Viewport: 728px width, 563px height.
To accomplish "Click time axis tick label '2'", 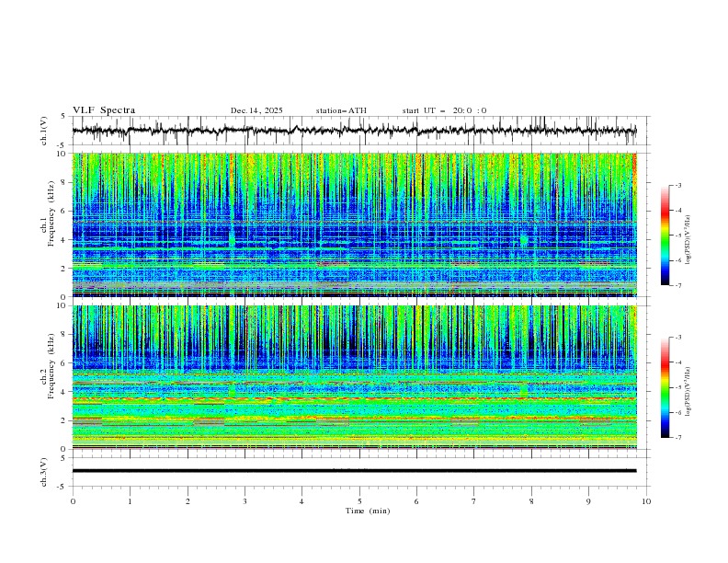I will [x=188, y=501].
